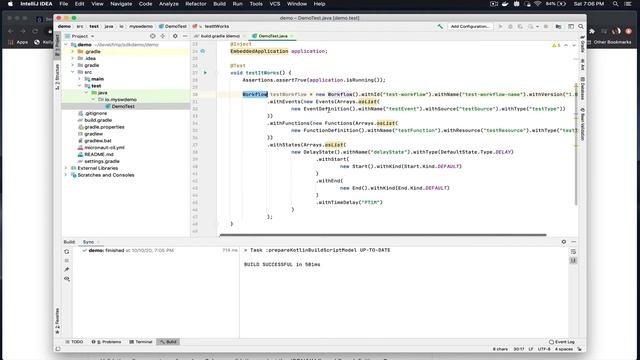The height and width of the screenshot is (360, 640).
Task: Click the eye filter icon in the Build panel
Action: [67, 279]
